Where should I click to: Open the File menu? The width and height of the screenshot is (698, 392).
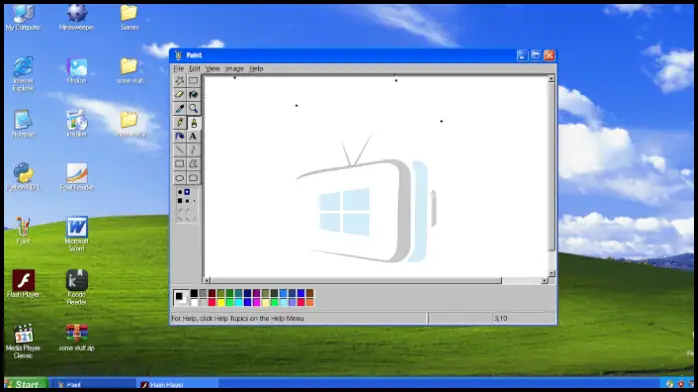point(179,69)
